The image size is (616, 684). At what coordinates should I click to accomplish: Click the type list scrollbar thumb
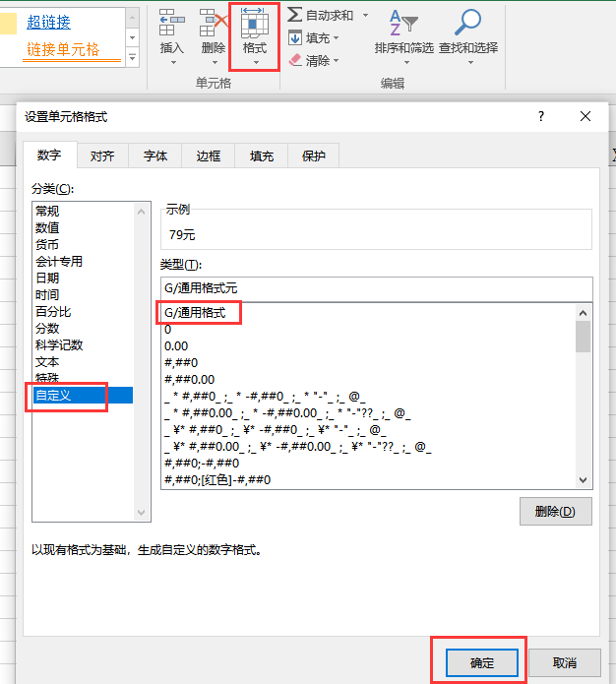pos(583,337)
